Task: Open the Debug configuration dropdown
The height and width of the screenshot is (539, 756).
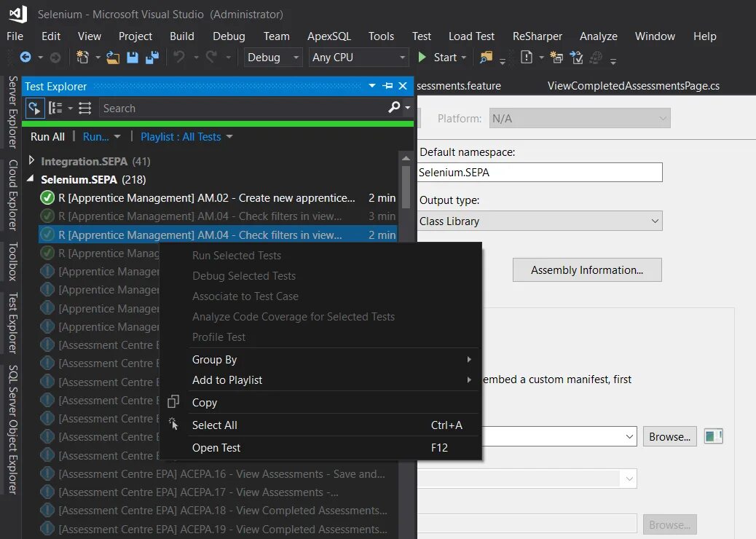Action: tap(273, 58)
